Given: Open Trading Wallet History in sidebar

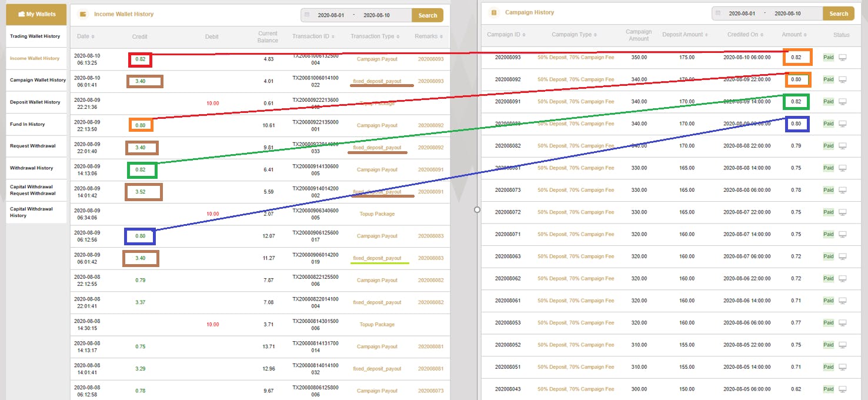Looking at the screenshot, I should coord(35,36).
